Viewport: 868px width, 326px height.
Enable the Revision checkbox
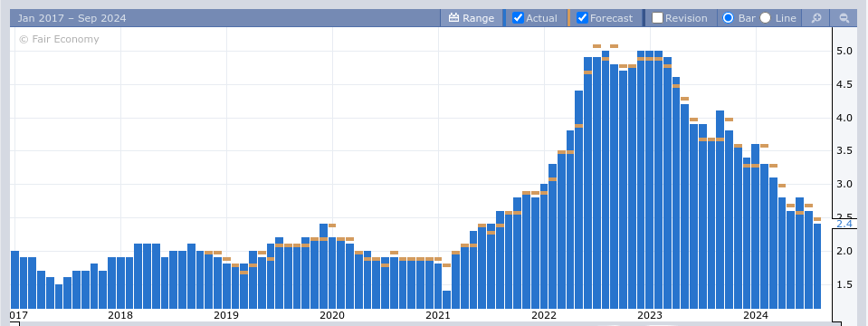(x=658, y=18)
